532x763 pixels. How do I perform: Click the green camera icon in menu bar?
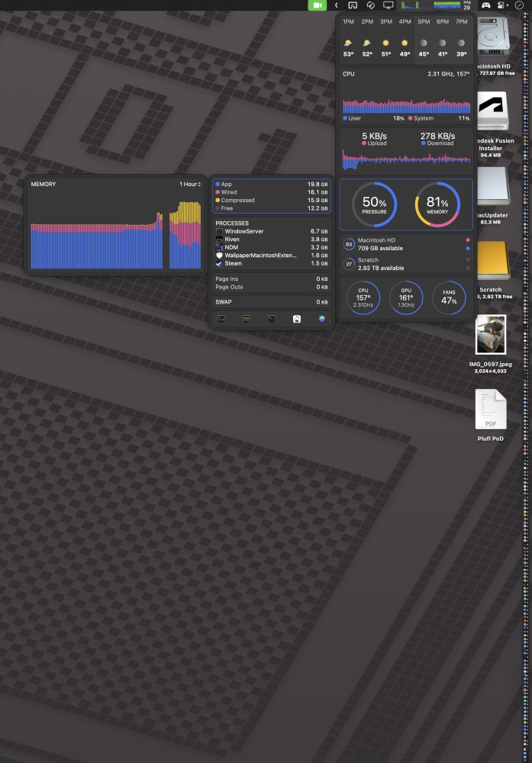pos(317,5)
